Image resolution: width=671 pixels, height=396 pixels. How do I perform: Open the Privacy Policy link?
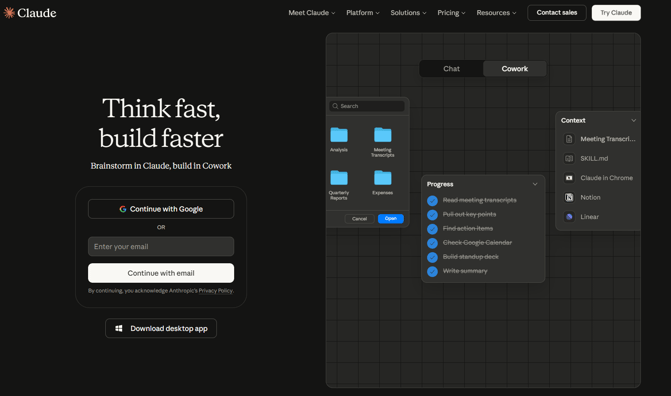(216, 291)
